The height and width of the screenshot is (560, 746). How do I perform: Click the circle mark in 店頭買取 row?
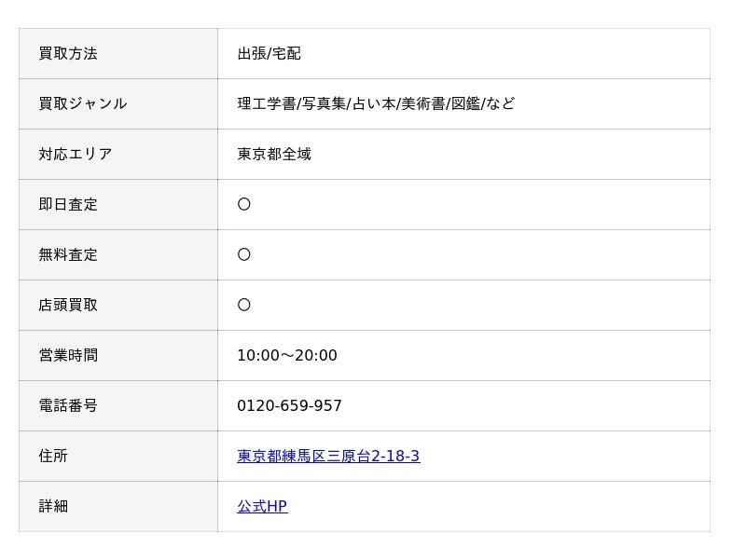pyautogui.click(x=244, y=306)
